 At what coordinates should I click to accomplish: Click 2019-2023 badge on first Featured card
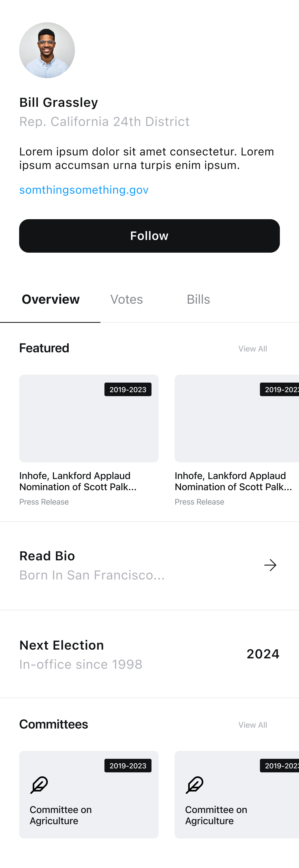point(128,390)
